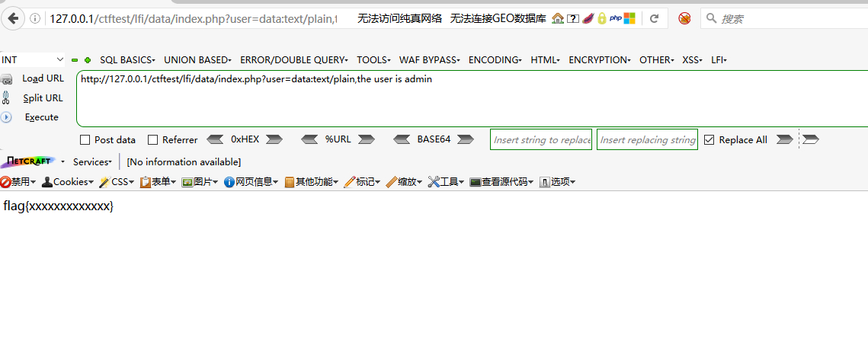The height and width of the screenshot is (361, 868).
Task: Open the Cookies dropdown in developer toolbar
Action: pos(69,182)
